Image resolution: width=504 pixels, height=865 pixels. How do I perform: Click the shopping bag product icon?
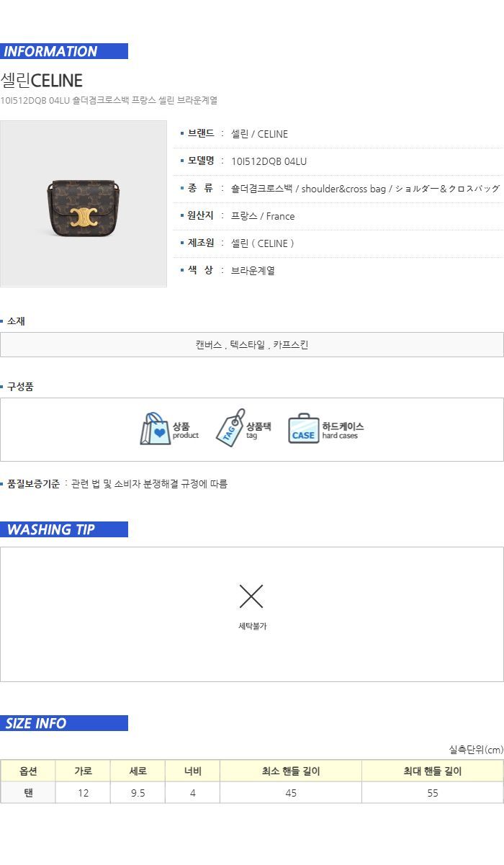point(155,429)
